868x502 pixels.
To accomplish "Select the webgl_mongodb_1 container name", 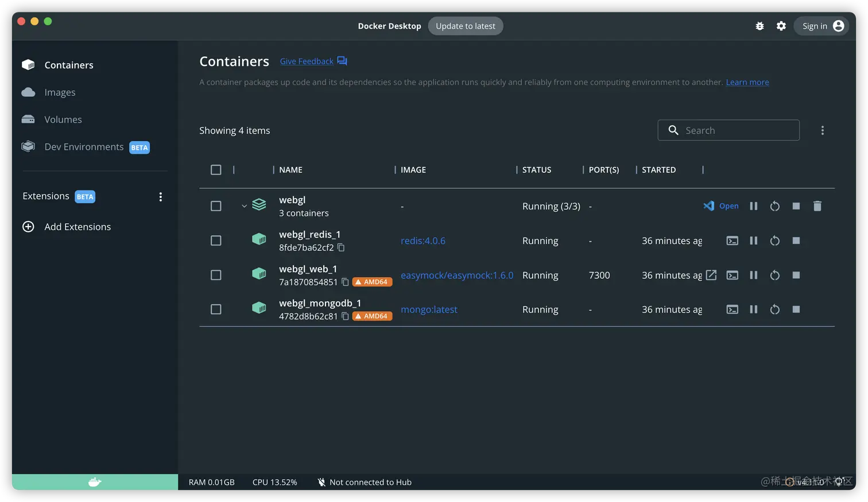I will tap(320, 303).
